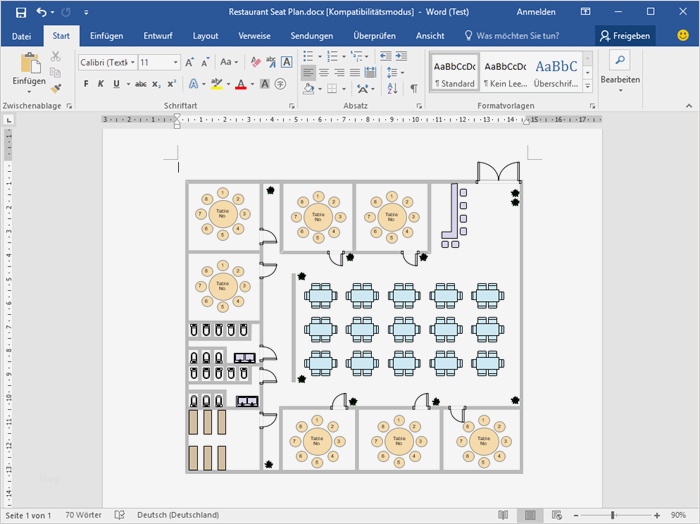Click the zoom slider in status bar
The height and width of the screenshot is (524, 700).
613,515
